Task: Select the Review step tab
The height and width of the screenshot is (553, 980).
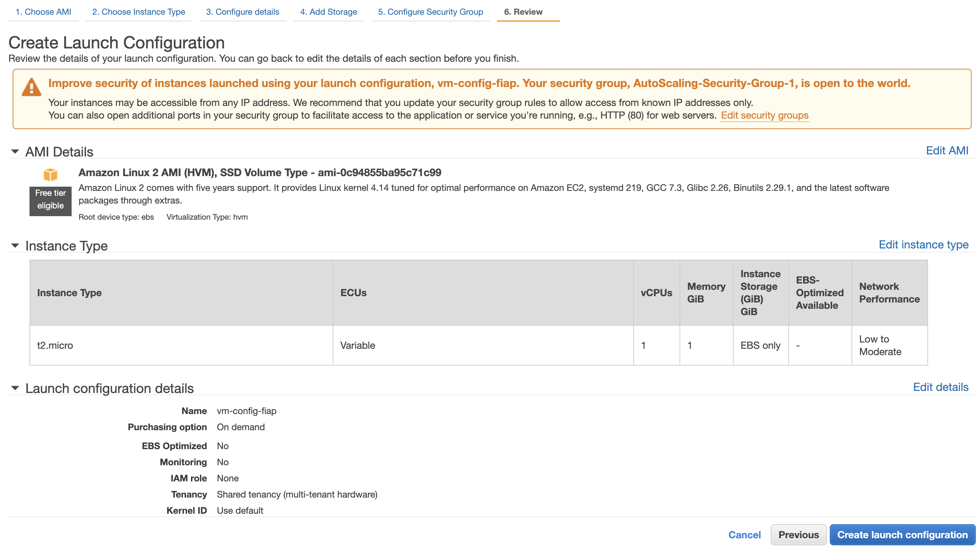Action: (x=523, y=12)
